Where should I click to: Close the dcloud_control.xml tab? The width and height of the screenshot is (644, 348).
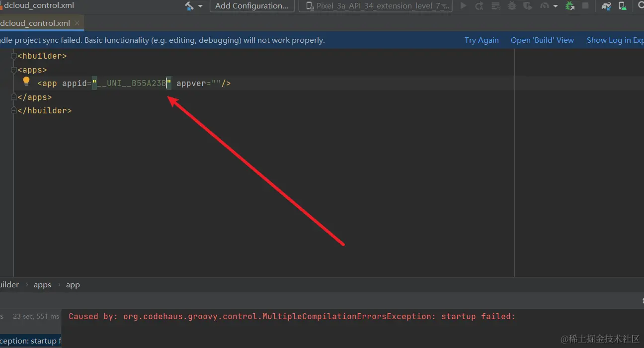77,23
